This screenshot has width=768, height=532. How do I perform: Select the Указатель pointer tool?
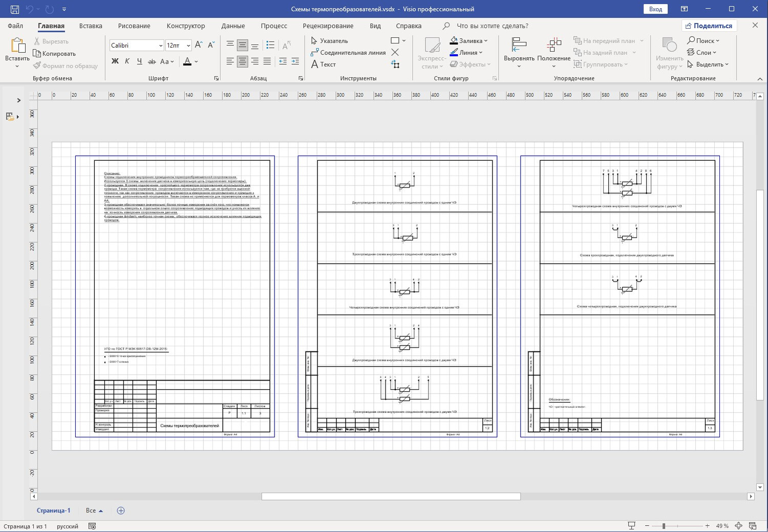[329, 41]
